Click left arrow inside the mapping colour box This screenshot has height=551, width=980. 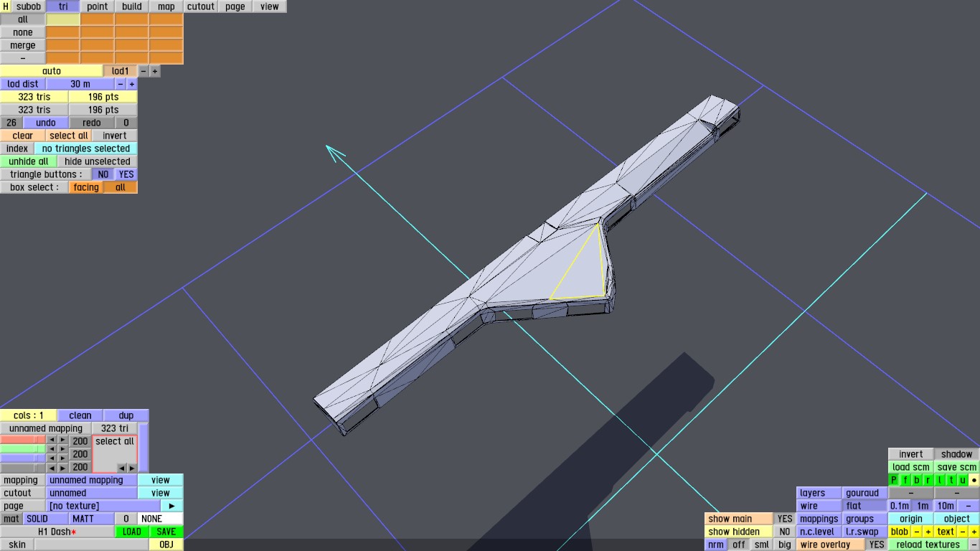point(121,468)
